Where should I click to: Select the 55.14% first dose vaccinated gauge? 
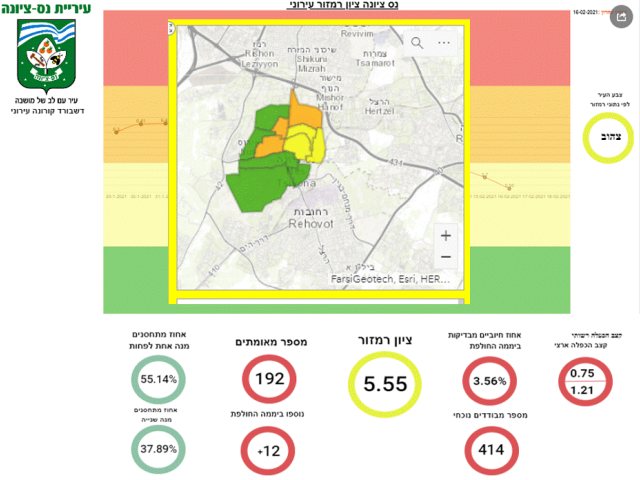(158, 379)
